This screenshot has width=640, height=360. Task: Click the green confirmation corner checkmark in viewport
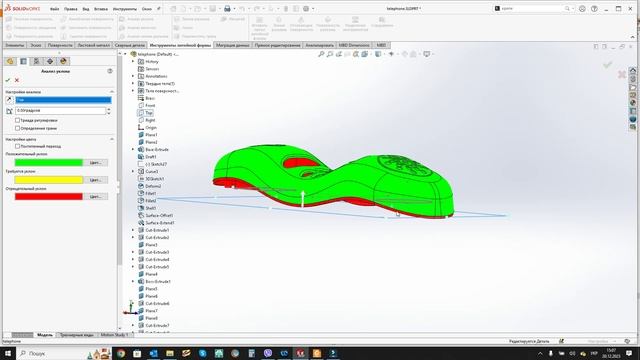point(608,64)
